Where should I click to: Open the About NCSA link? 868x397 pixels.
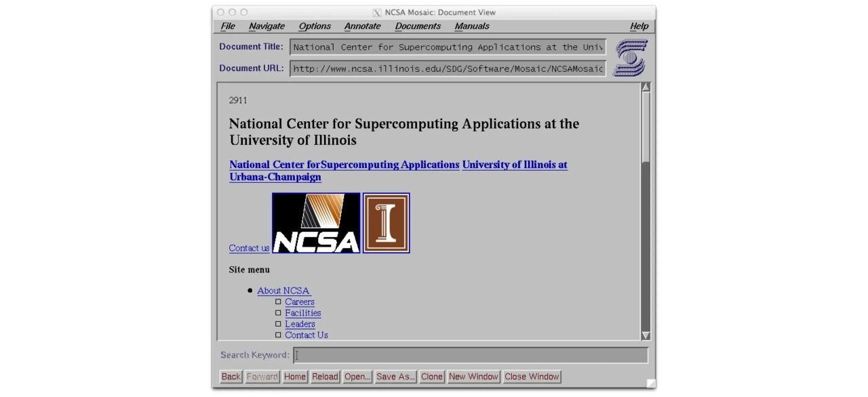(283, 291)
